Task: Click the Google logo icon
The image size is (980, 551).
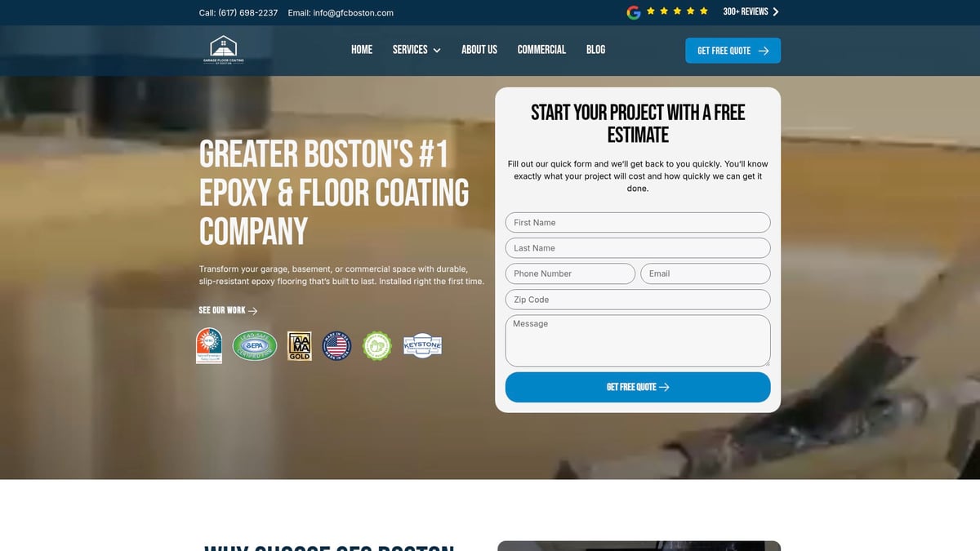Action: (x=634, y=12)
